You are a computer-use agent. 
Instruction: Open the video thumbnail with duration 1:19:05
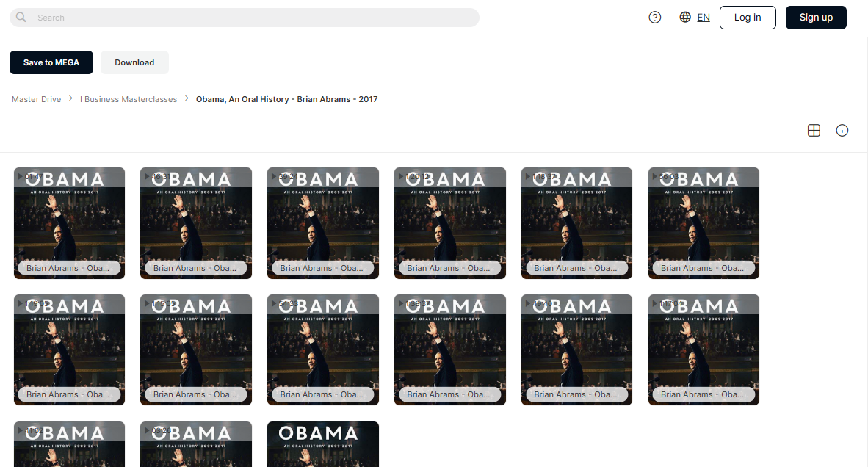tap(69, 350)
